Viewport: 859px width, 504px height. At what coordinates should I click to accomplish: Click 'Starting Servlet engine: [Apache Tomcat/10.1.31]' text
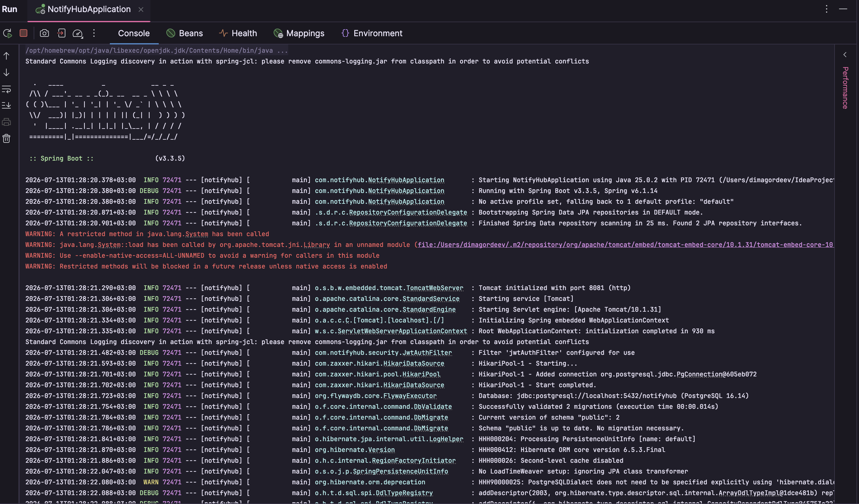[x=569, y=309]
